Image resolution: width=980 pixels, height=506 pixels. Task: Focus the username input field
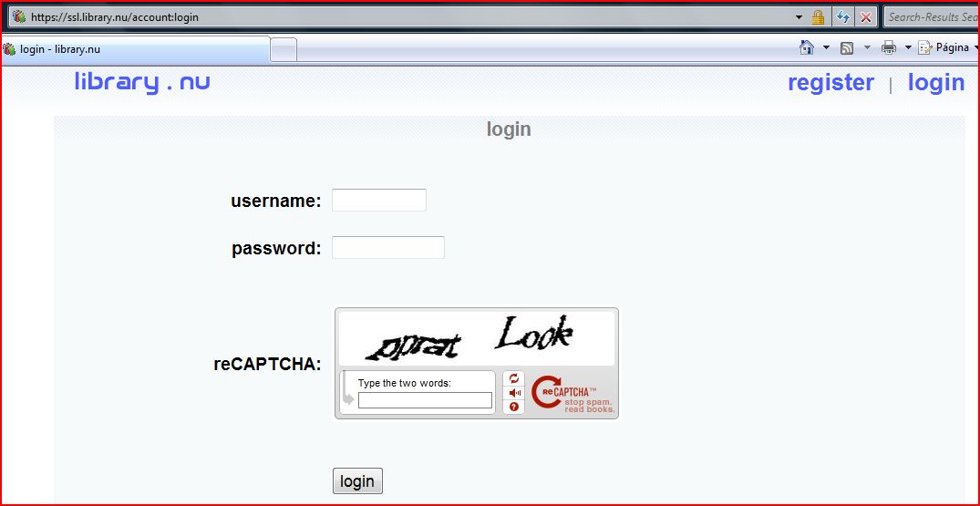pyautogui.click(x=378, y=200)
